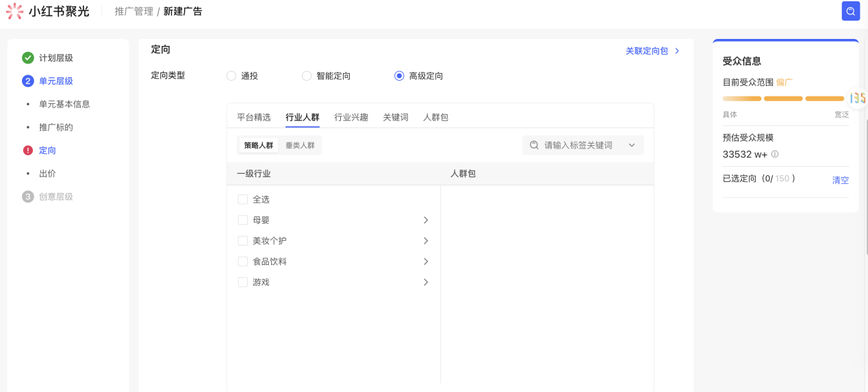868x392 pixels.
Task: Click the audience range indicator bar
Action: tap(783, 99)
